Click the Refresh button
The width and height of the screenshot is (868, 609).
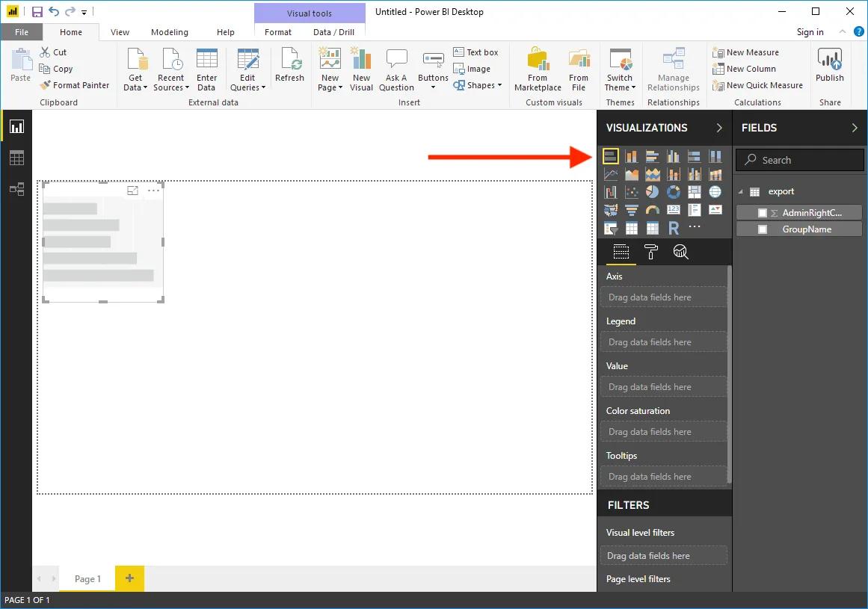click(289, 65)
